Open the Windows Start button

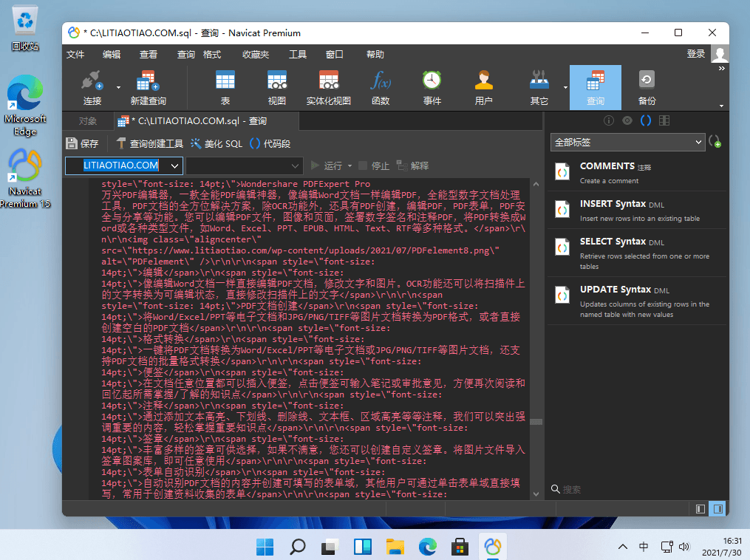point(265,547)
